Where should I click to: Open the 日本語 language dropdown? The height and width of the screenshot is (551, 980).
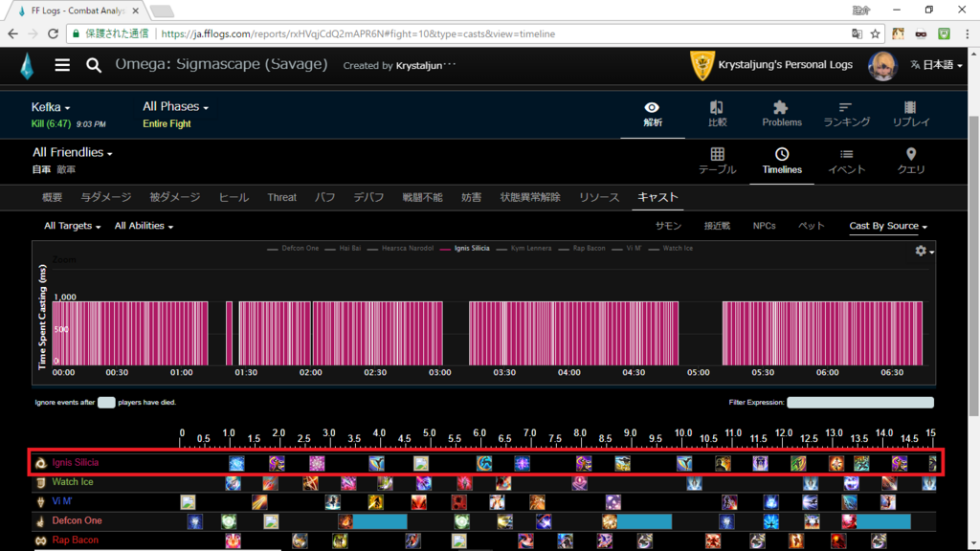pos(936,65)
